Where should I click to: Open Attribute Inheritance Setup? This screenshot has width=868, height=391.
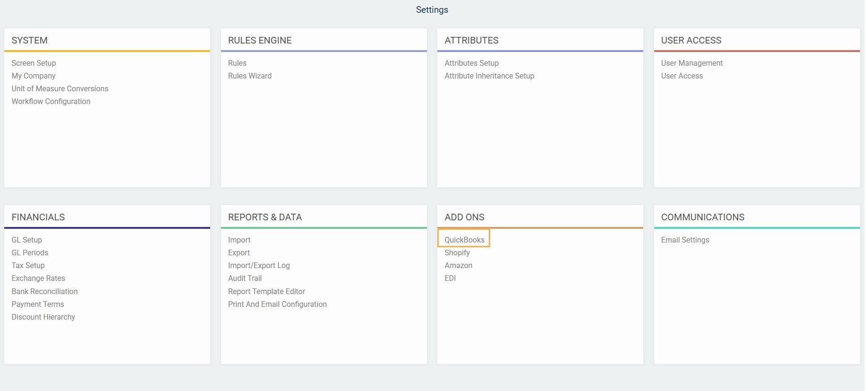coord(489,76)
